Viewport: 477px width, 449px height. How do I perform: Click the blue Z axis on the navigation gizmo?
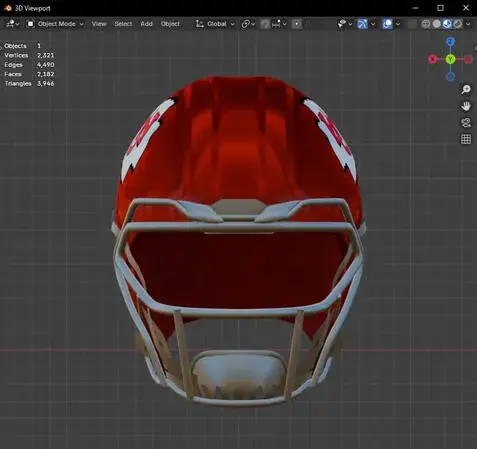click(450, 42)
